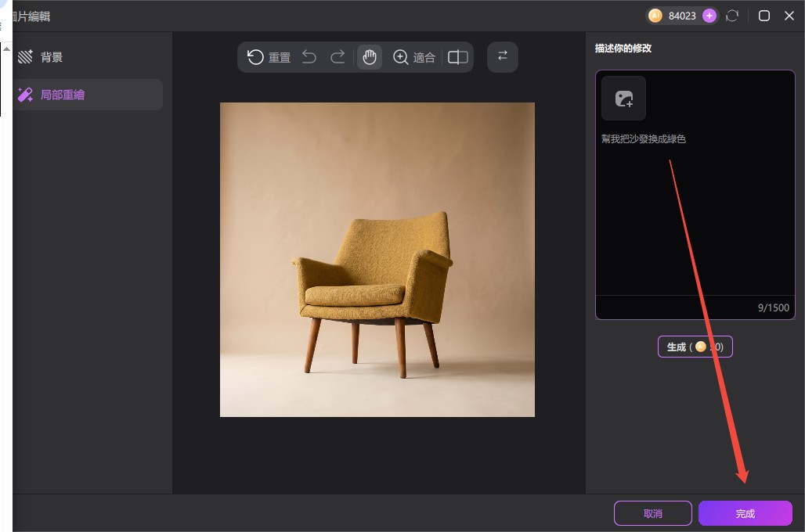Screen dimensions: 805x532
Task: Click the 生成 generate button
Action: [695, 347]
